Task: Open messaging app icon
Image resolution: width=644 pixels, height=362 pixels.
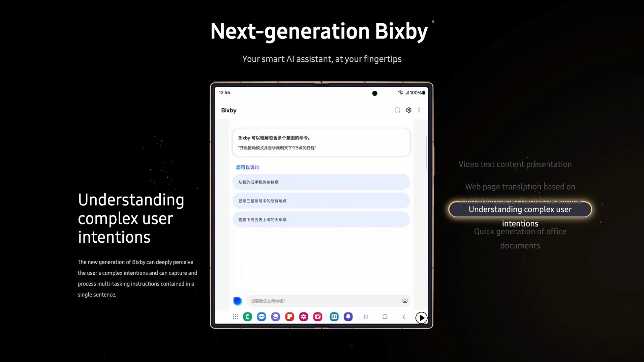Action: point(261,316)
